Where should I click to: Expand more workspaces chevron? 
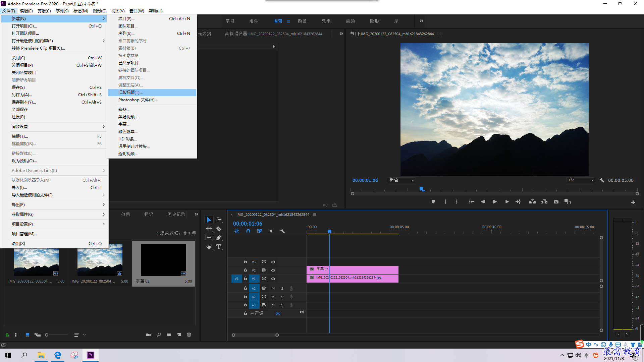click(422, 21)
